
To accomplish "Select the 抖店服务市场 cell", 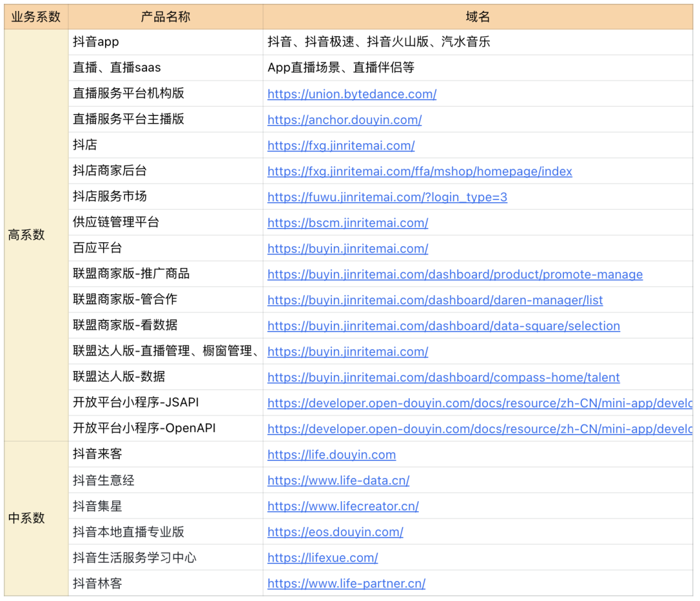I will tap(166, 197).
